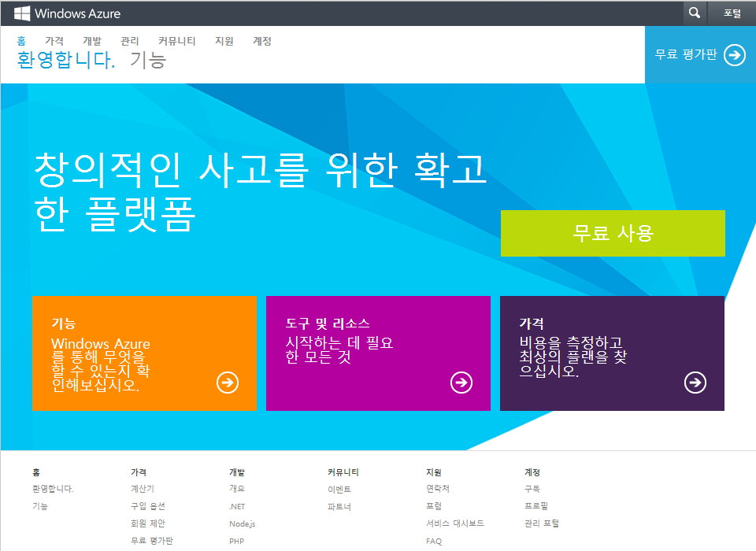
Task: Click the green 무료 사용 button
Action: coord(613,233)
